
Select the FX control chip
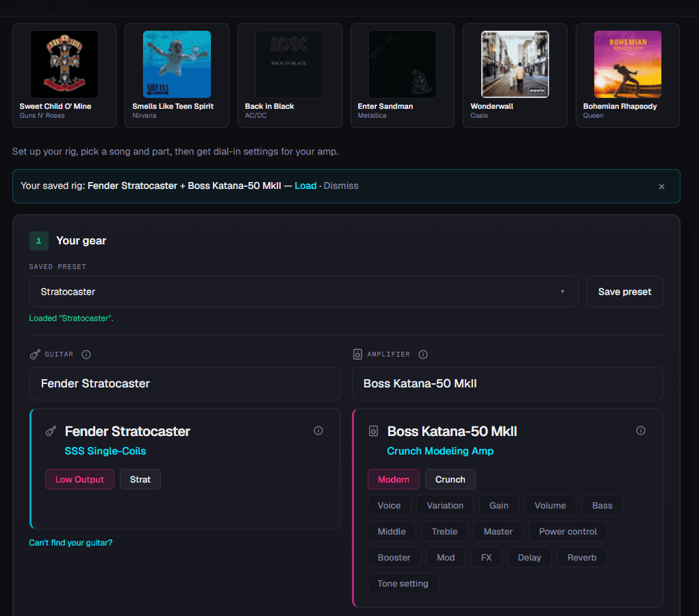pos(486,558)
